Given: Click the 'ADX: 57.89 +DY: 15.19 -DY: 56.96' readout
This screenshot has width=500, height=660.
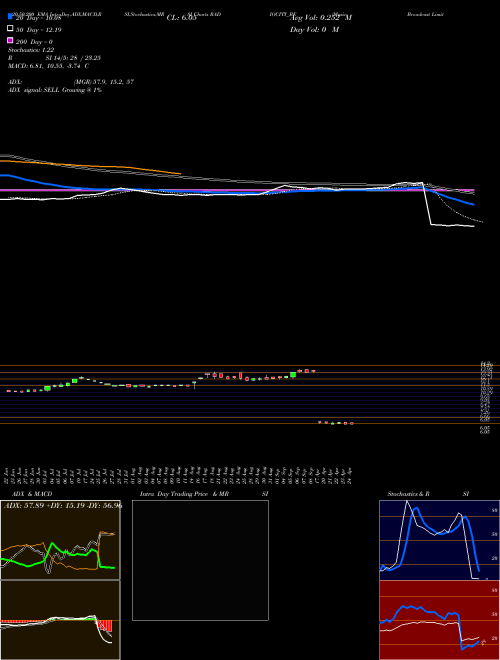Looking at the screenshot, I should (63, 506).
